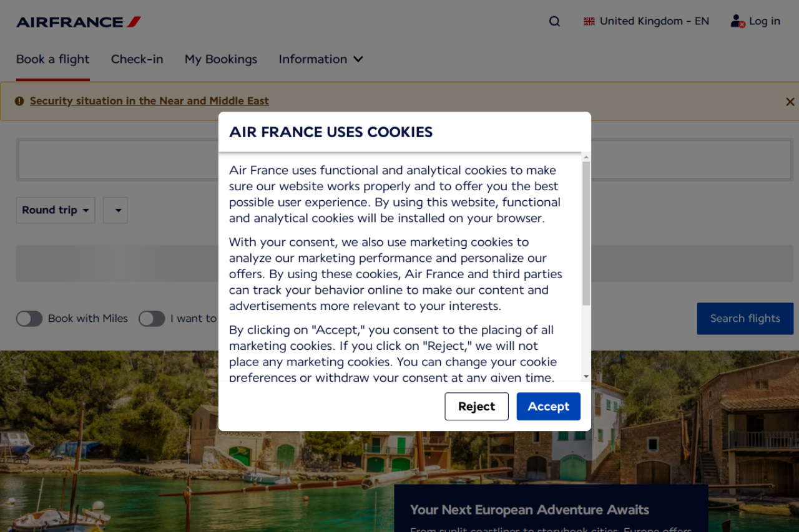Click the Air France logo
Image resolution: width=799 pixels, height=532 pixels.
(x=79, y=22)
